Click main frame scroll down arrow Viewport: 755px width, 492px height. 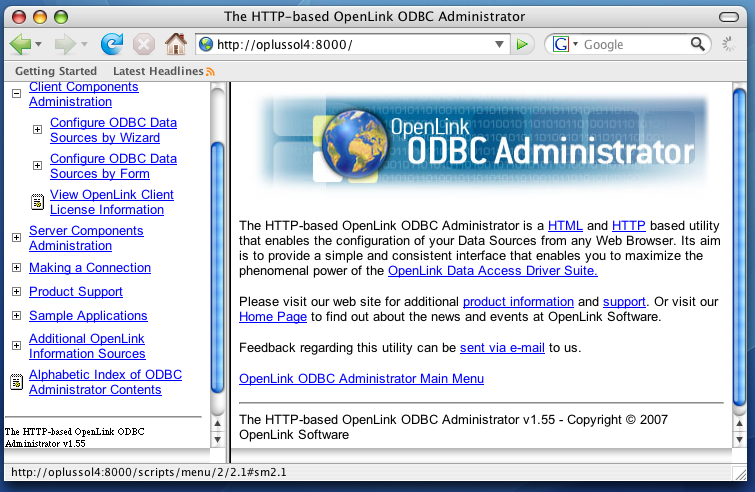[x=740, y=440]
